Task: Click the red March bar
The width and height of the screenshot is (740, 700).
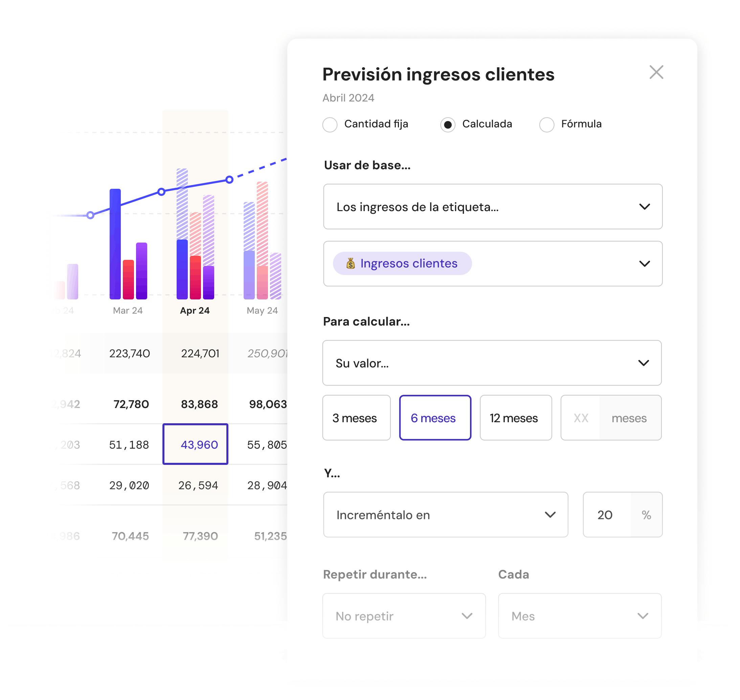Action: pyautogui.click(x=128, y=279)
